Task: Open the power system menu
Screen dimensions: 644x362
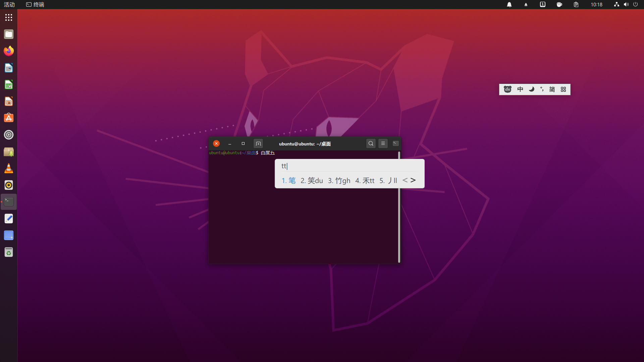Action: (x=635, y=4)
